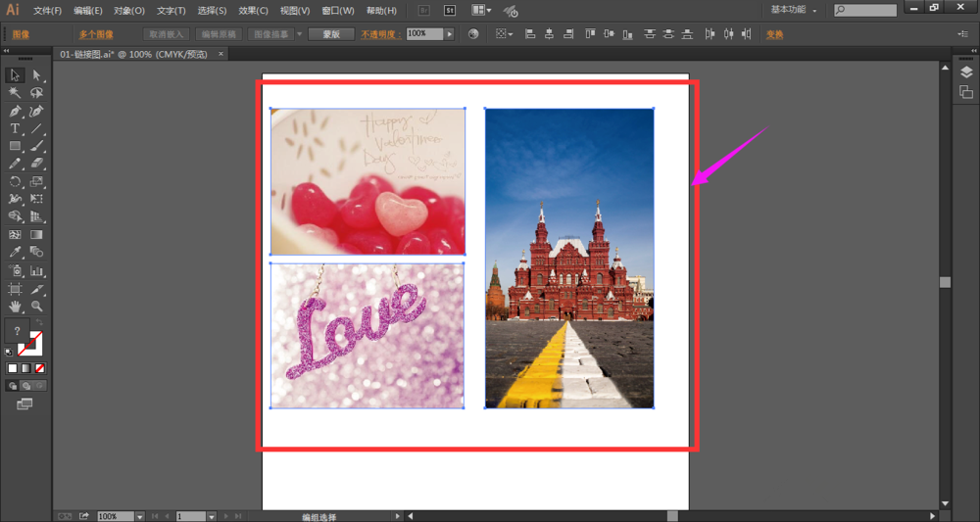Choose the Eraser tool
980x522 pixels.
tap(37, 164)
